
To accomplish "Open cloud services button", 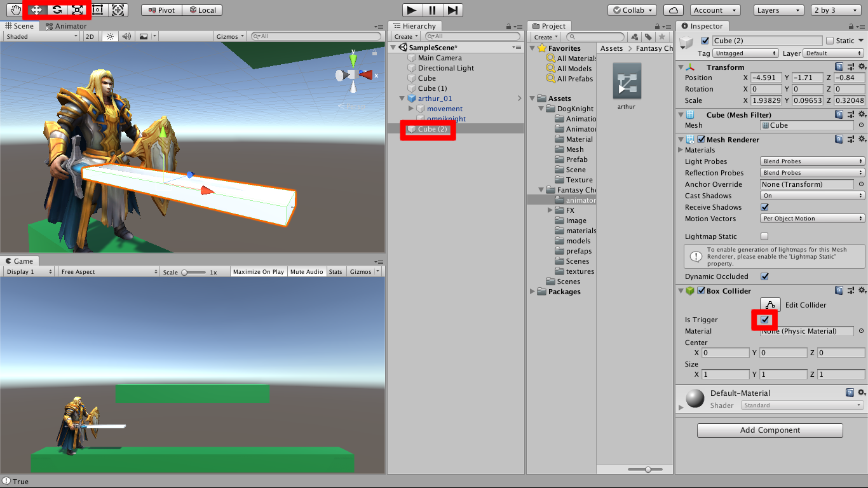I will pyautogui.click(x=674, y=10).
